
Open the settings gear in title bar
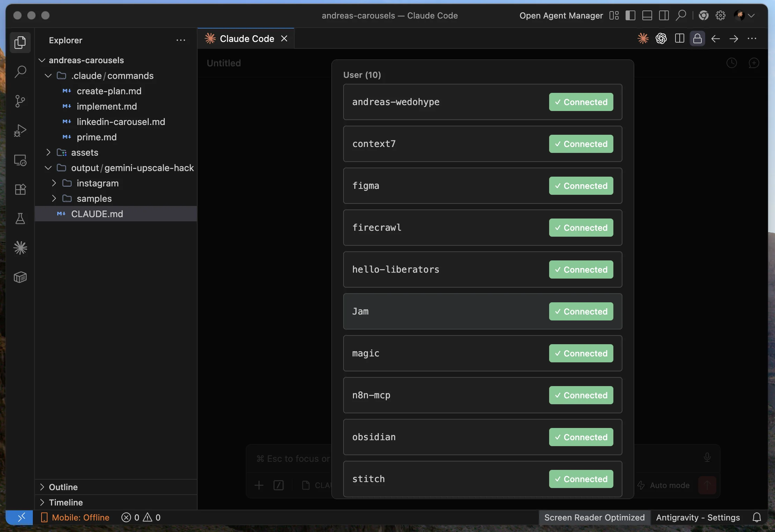click(x=721, y=15)
